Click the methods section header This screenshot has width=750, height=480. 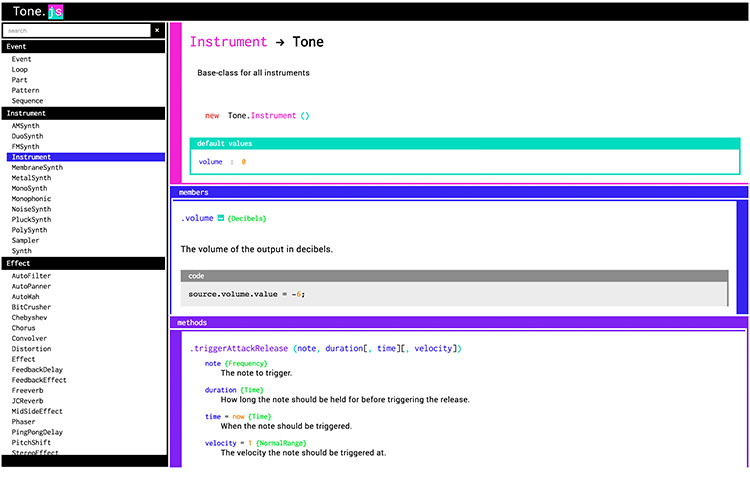[459, 323]
